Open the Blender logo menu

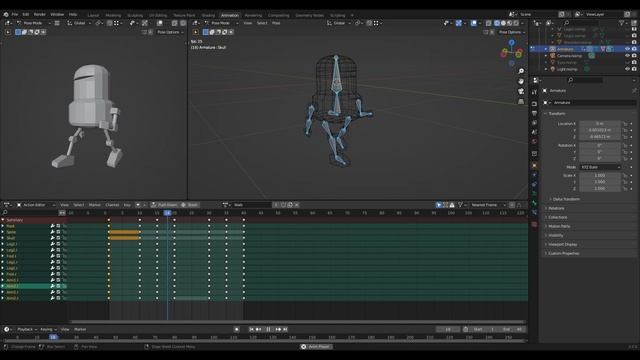click(6, 14)
